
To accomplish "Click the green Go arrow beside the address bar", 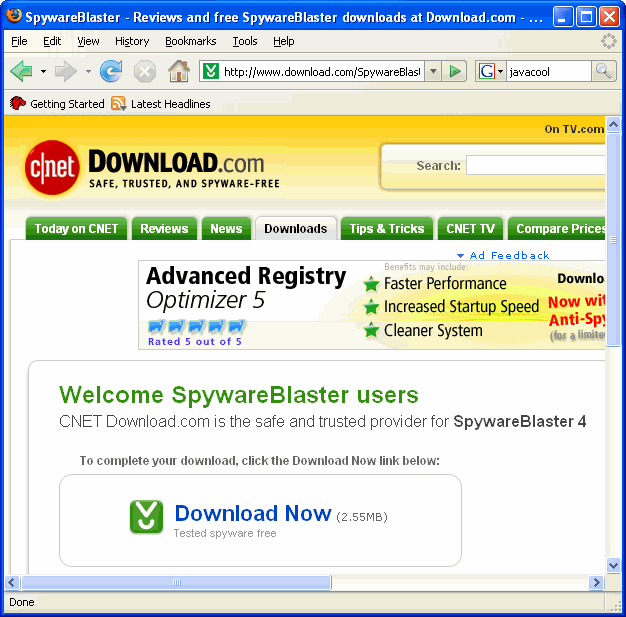I will [x=456, y=71].
